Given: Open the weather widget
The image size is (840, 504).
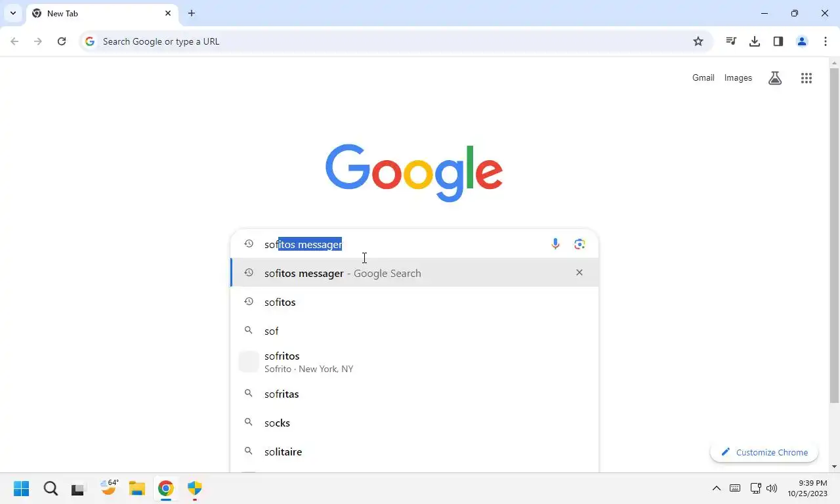Looking at the screenshot, I should click(109, 488).
